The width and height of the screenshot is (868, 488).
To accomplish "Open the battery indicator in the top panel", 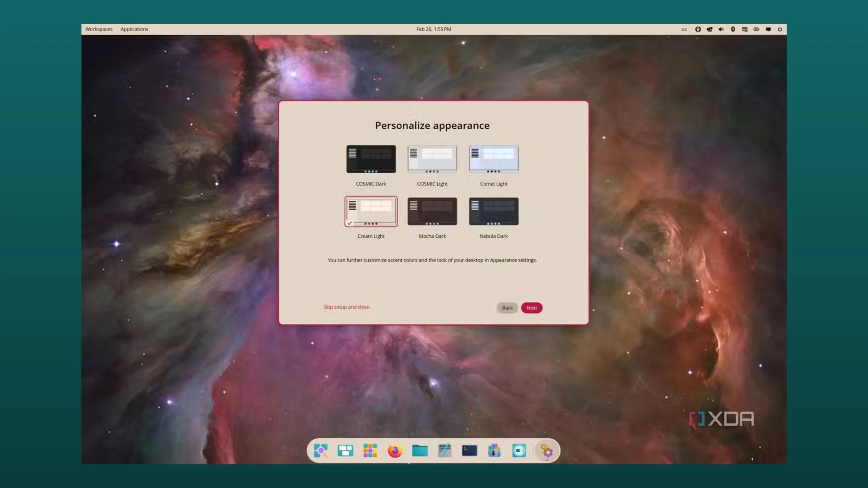I will click(756, 29).
